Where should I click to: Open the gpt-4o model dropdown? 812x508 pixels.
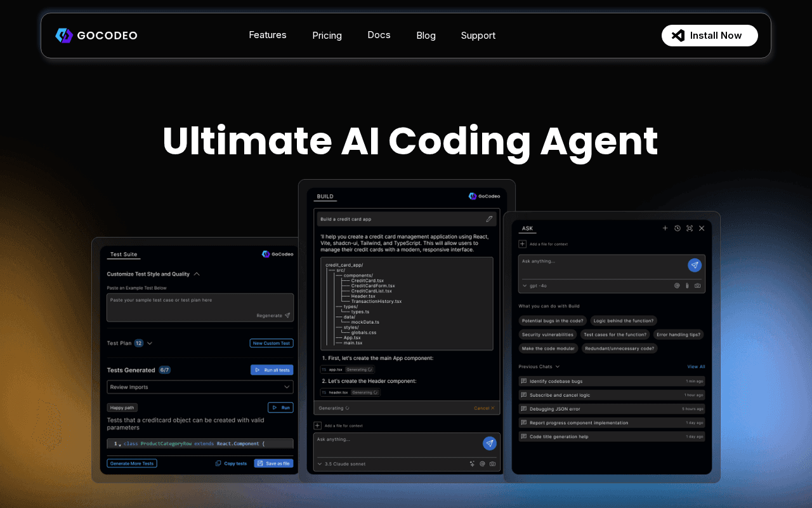535,286
